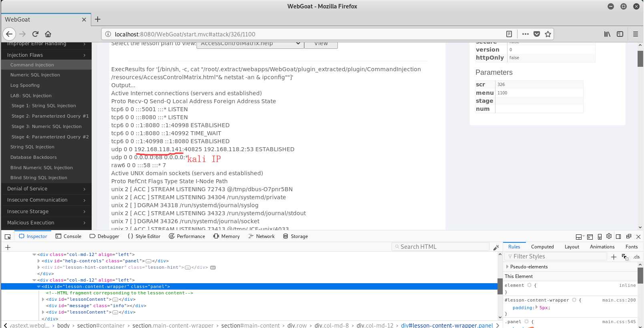The width and height of the screenshot is (644, 328).
Task: Click the Filter Styles input
Action: 556,256
